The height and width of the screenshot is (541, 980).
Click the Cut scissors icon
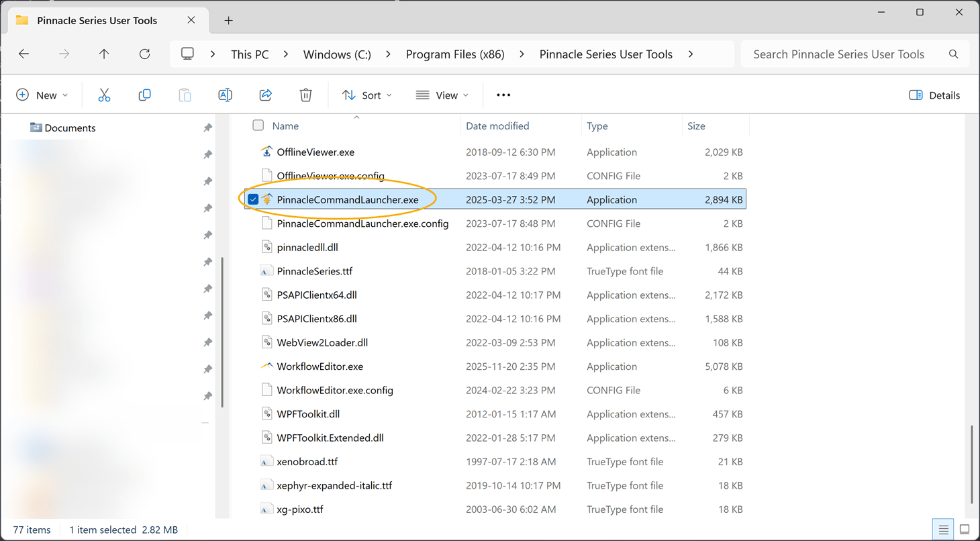coord(104,95)
